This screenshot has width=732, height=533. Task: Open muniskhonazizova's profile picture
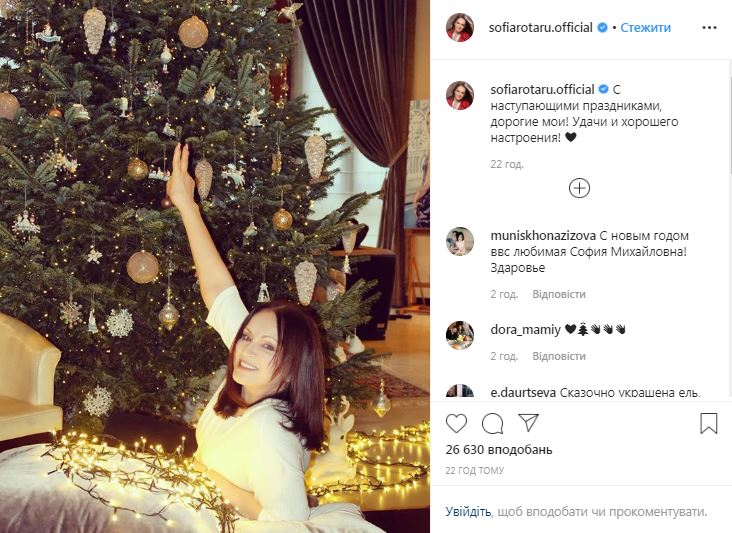coord(460,241)
